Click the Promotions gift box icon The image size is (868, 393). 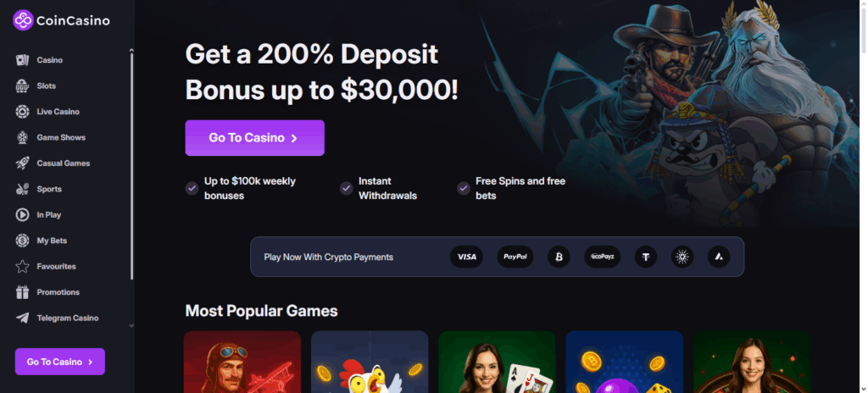pos(22,292)
